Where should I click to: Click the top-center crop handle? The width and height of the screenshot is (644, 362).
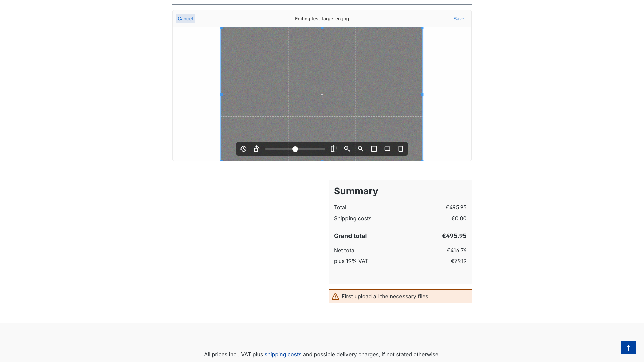point(322,28)
